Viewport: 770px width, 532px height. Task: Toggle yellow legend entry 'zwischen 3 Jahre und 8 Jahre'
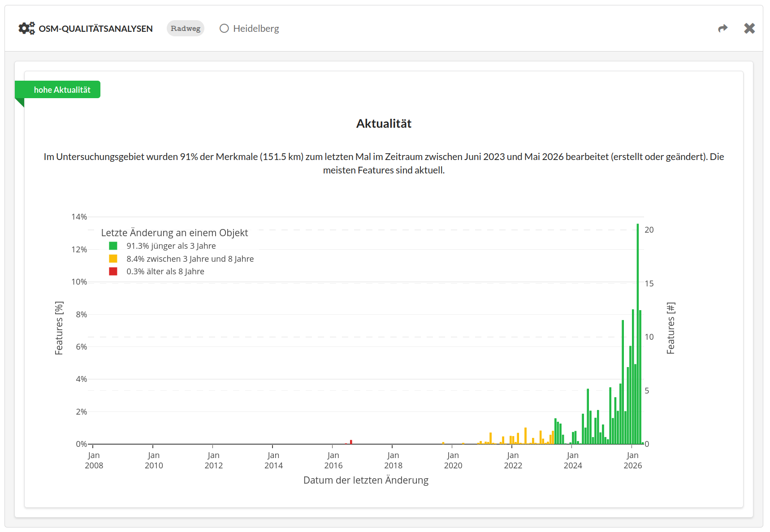[x=182, y=259]
